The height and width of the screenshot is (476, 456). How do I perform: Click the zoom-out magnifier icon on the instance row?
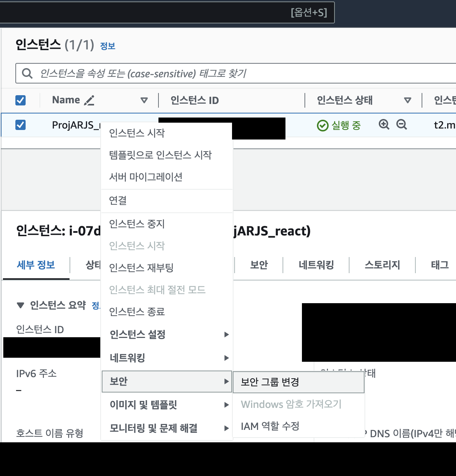click(401, 125)
